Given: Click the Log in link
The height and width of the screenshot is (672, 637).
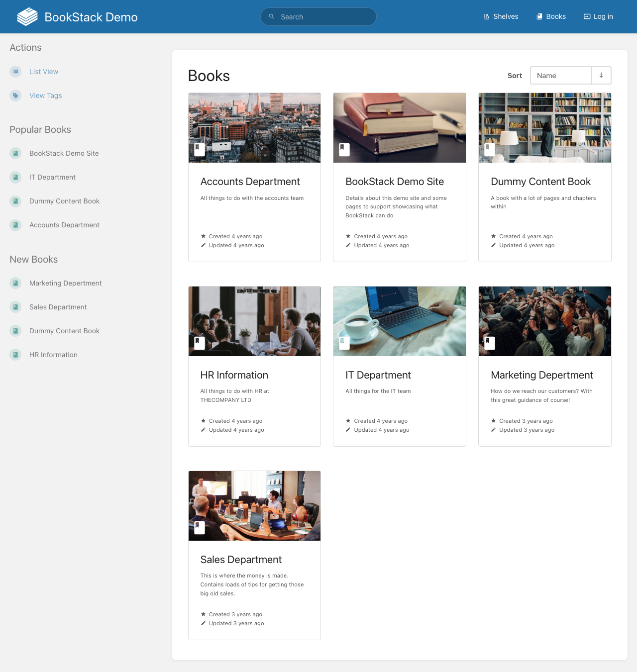Looking at the screenshot, I should pos(598,16).
